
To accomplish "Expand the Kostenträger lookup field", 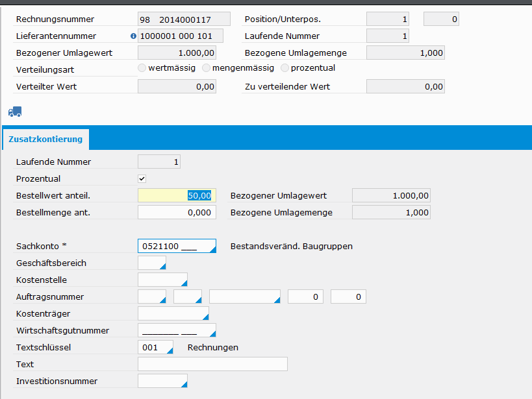I will (x=205, y=317).
